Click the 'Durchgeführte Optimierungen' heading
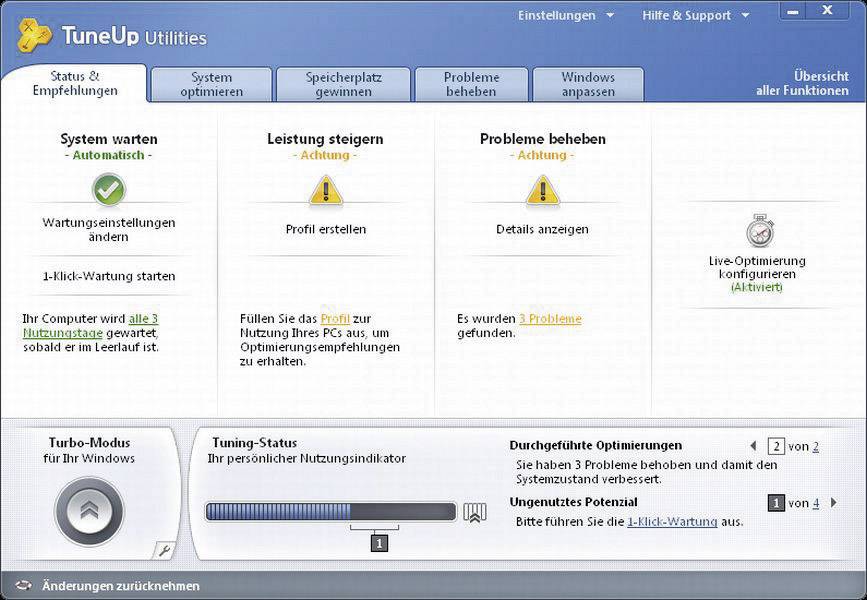 tap(596, 445)
